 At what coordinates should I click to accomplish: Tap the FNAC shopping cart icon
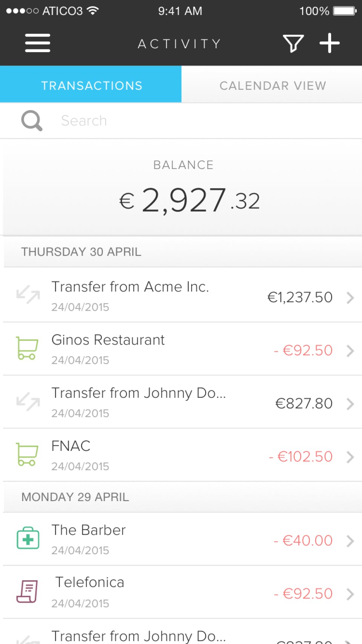[x=27, y=454]
